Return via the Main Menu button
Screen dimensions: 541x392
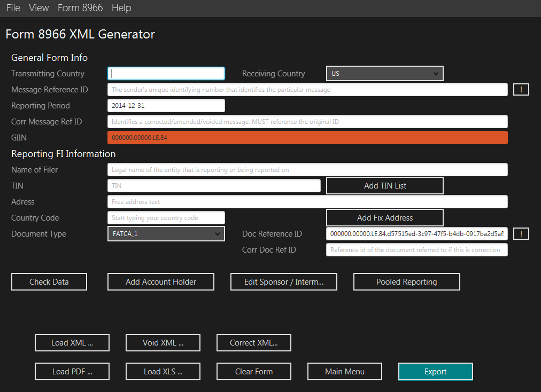point(345,372)
